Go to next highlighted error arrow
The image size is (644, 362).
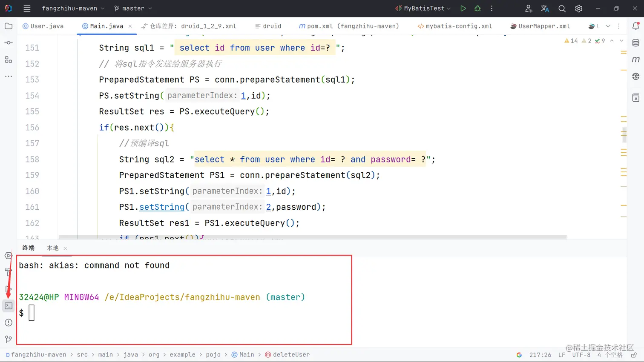(x=621, y=41)
